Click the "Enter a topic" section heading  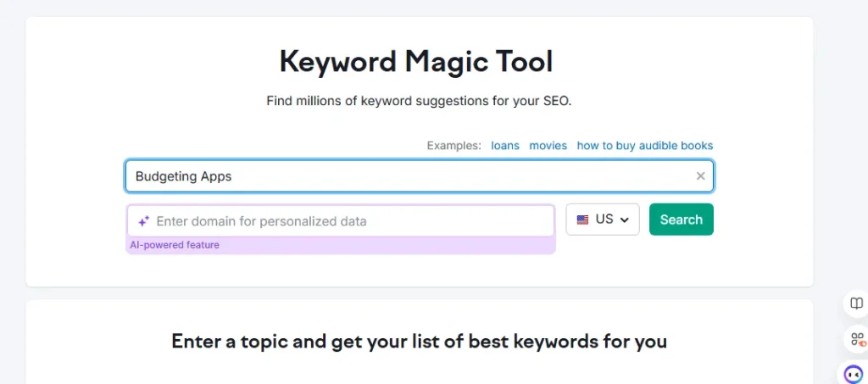pyautogui.click(x=419, y=342)
